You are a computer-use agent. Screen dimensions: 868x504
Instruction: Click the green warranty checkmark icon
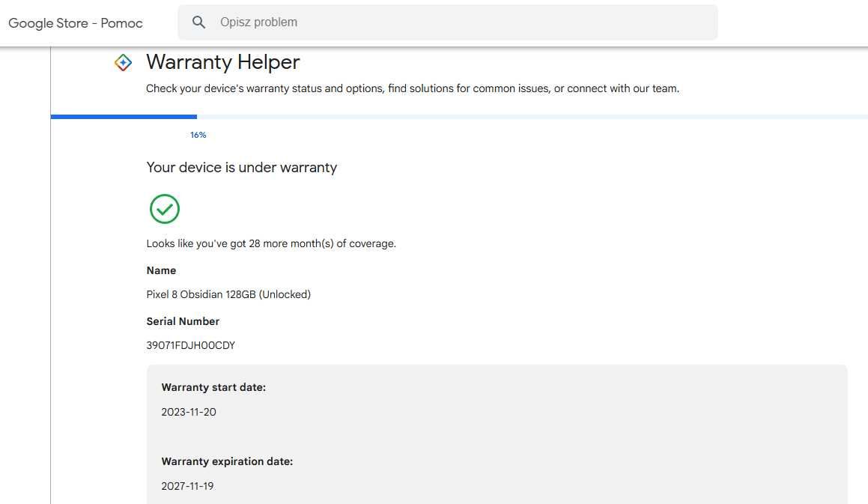coord(165,209)
